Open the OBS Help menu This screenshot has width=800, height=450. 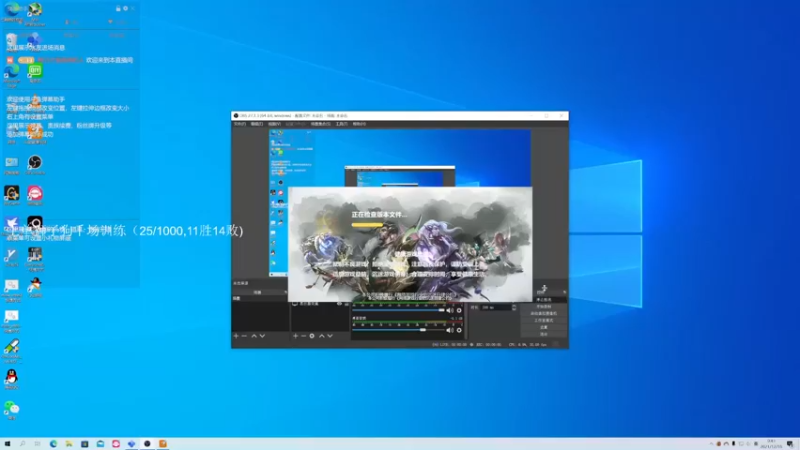click(359, 124)
